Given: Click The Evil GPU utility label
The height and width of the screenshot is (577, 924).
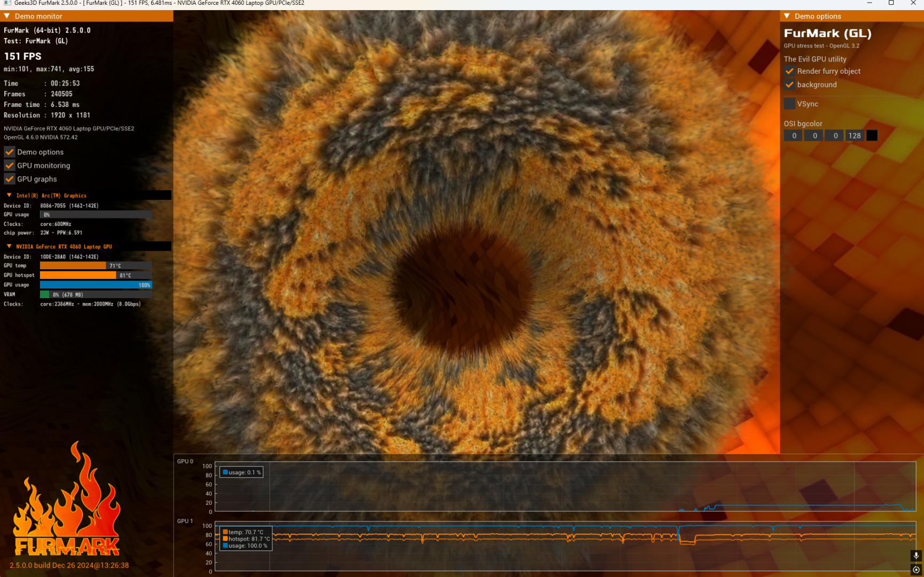Looking at the screenshot, I should (x=815, y=59).
